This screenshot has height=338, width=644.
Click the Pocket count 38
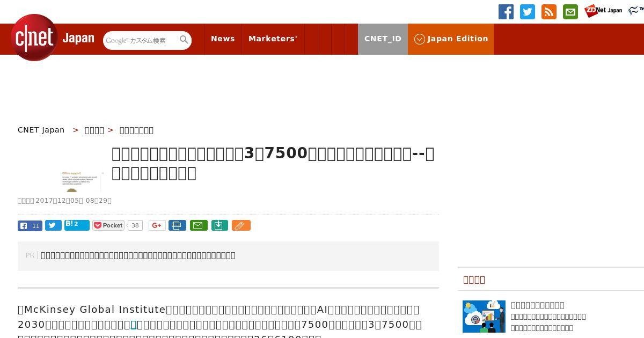[x=135, y=225]
